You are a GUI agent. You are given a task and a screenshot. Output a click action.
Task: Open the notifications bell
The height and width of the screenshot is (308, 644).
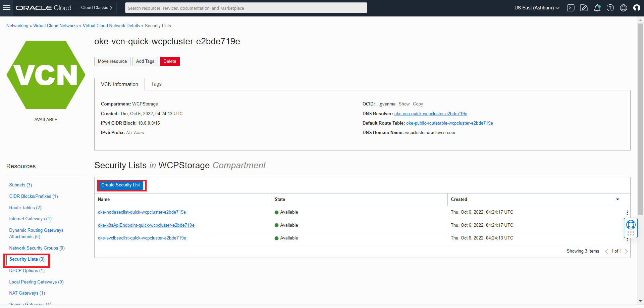[597, 8]
